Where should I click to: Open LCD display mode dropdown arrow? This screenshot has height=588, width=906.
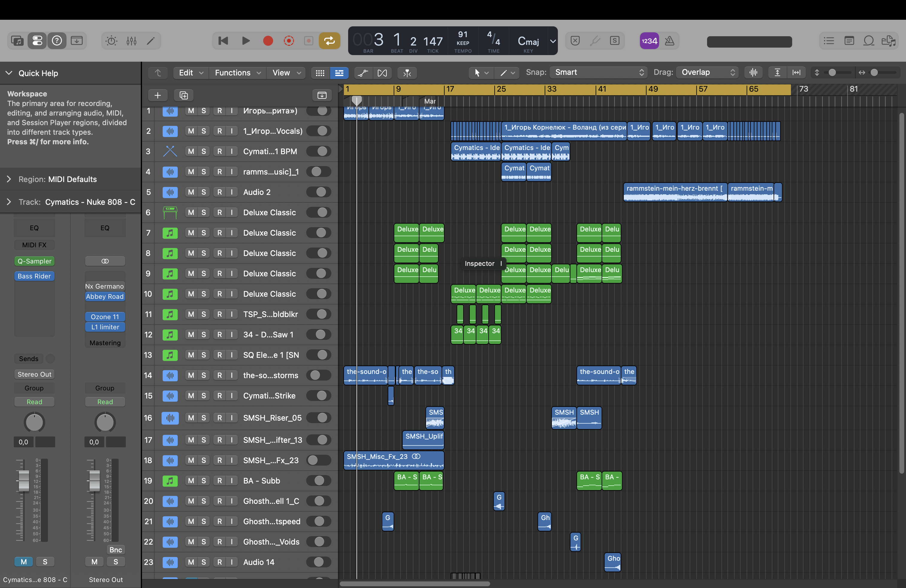click(553, 41)
